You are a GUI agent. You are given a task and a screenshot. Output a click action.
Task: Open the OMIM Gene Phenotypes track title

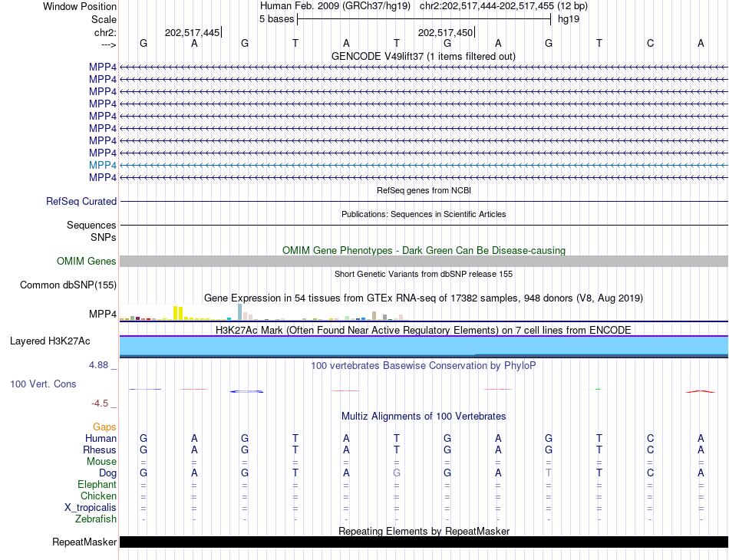424,250
